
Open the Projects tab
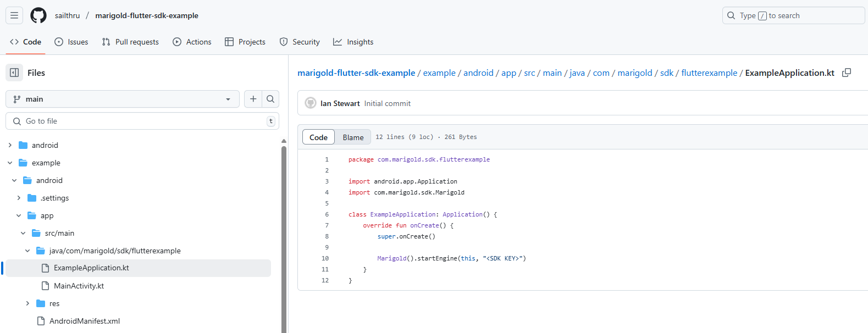(x=245, y=42)
